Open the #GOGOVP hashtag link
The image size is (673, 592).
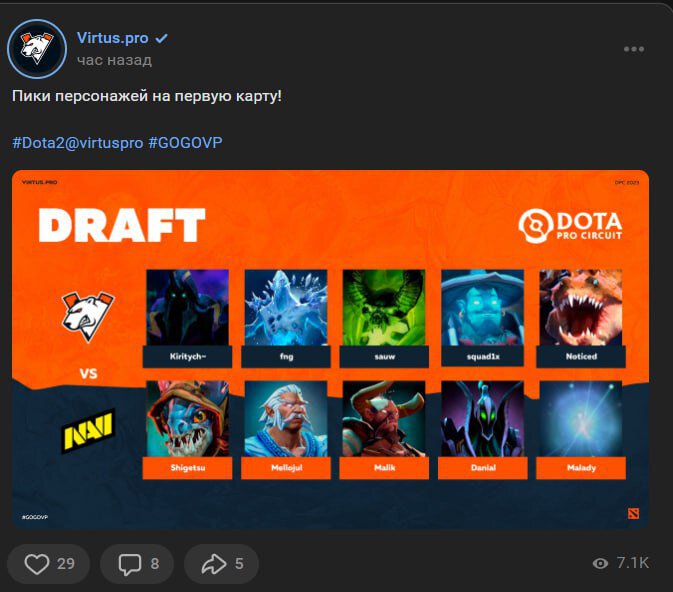pos(185,143)
